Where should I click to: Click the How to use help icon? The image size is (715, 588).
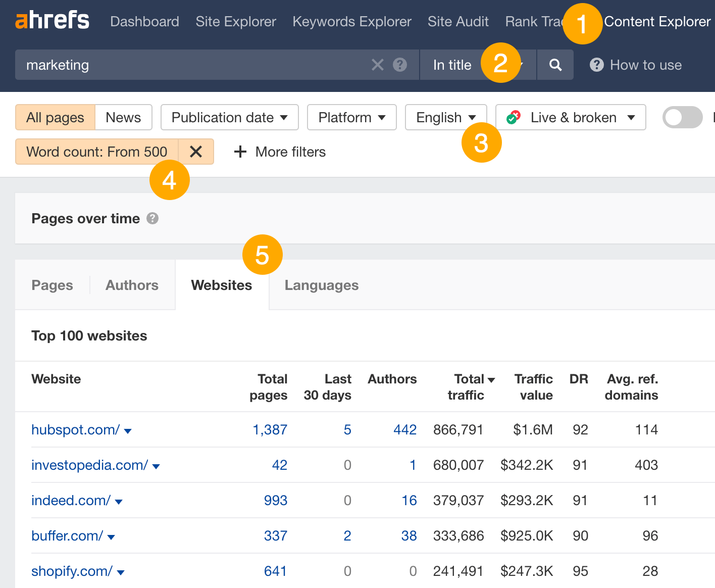click(596, 65)
